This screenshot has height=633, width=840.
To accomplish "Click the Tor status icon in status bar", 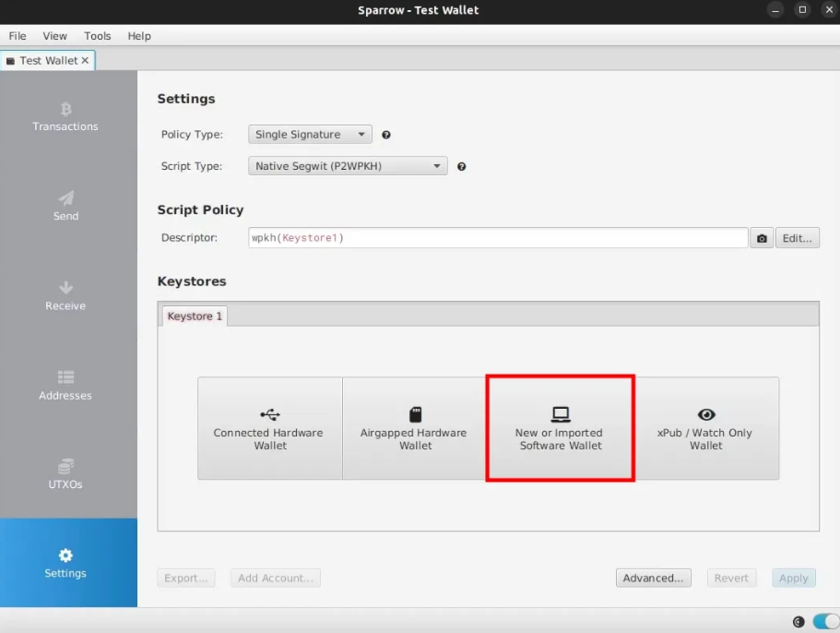I will [x=799, y=622].
